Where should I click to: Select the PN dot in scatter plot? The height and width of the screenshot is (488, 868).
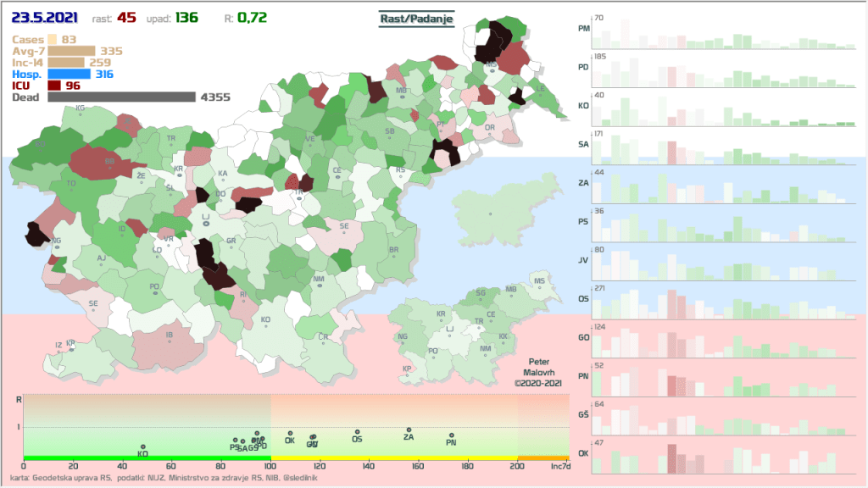[x=451, y=435]
